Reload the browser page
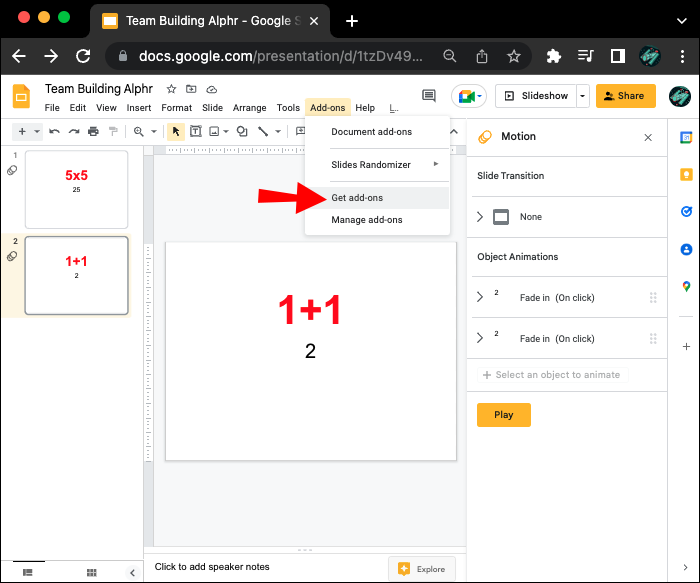This screenshot has height=583, width=700. point(83,56)
